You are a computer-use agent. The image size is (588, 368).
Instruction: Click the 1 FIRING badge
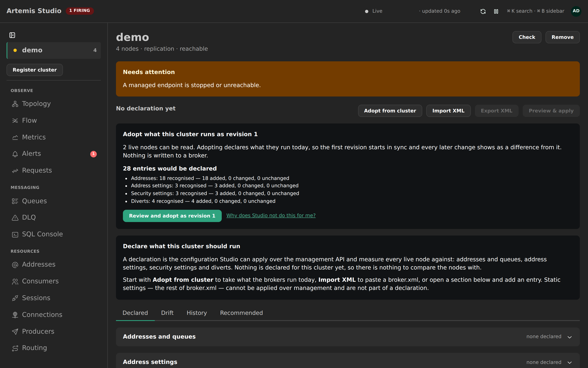tap(80, 10)
